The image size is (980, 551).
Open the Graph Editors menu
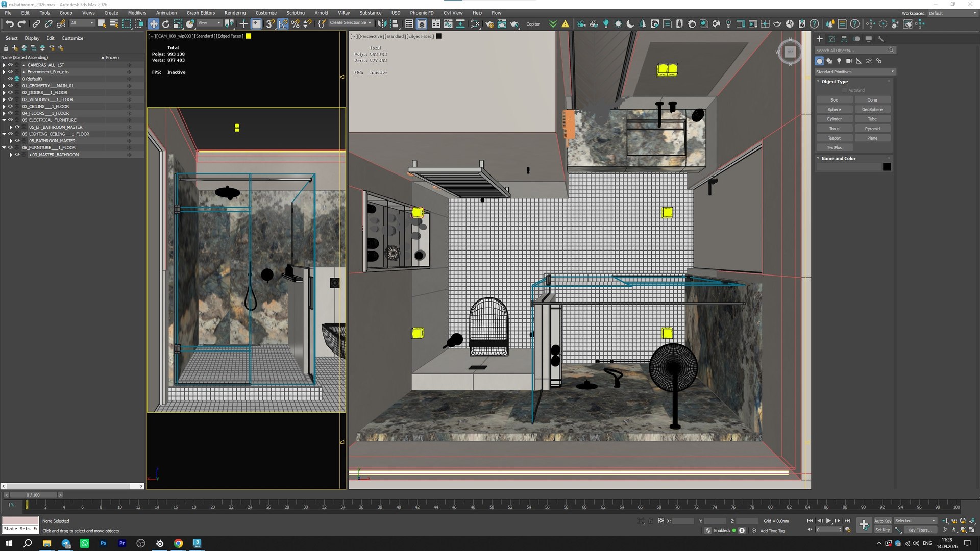tap(201, 13)
